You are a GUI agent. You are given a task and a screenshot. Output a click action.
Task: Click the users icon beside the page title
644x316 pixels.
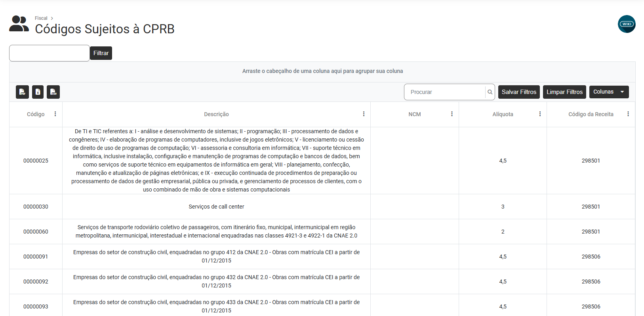tap(19, 24)
